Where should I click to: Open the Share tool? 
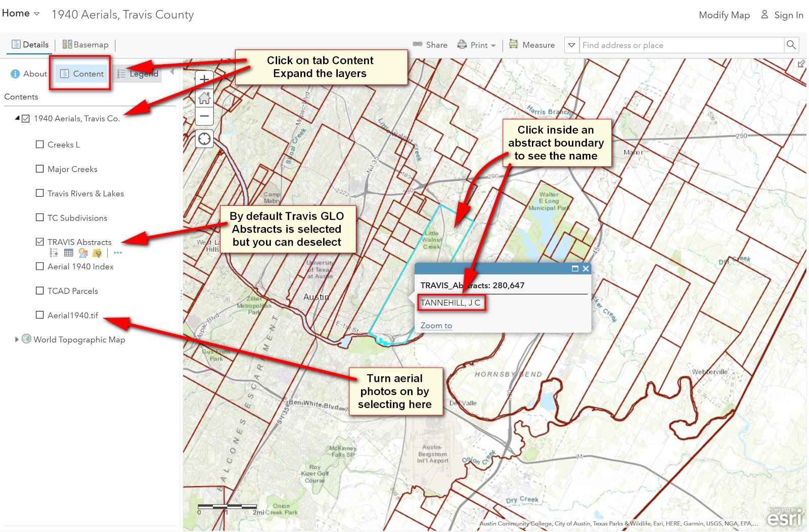pos(430,45)
